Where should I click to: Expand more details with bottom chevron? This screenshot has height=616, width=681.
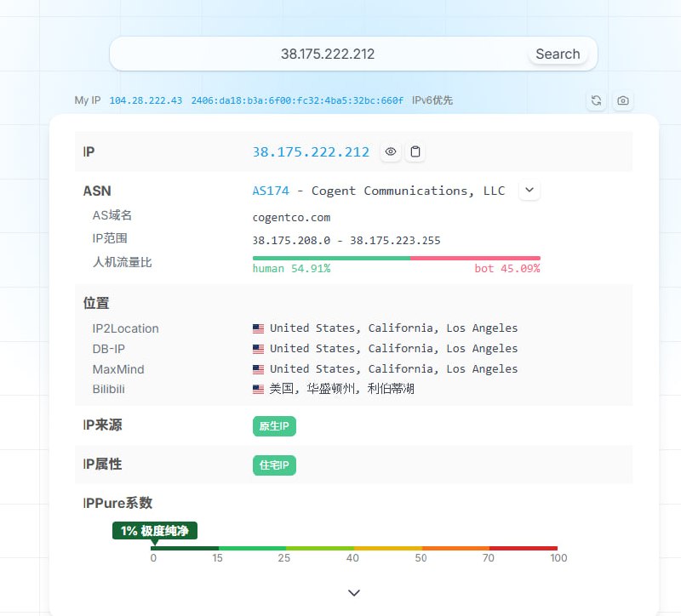(354, 593)
